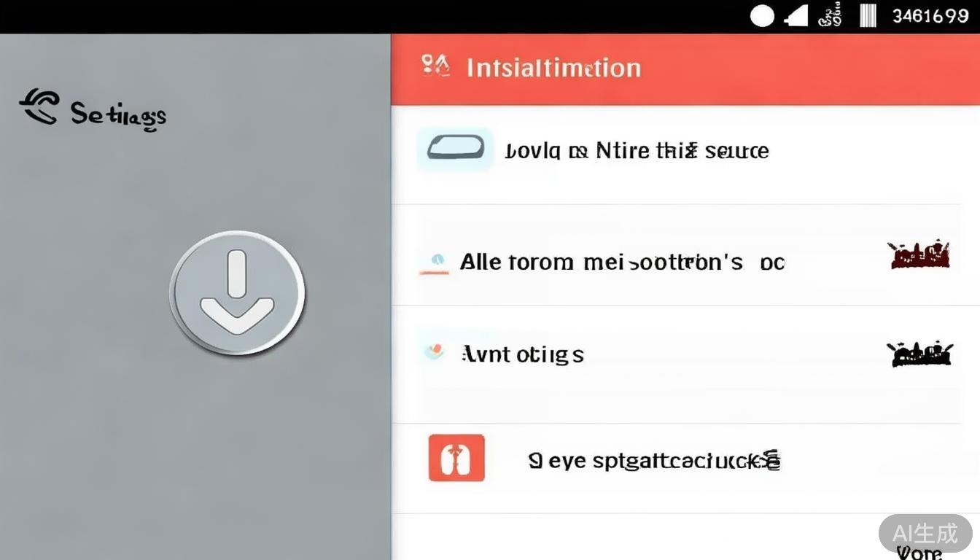Open the "Ntire thiß seuce" list entry
Viewport: 980px width, 560px height.
pos(637,151)
